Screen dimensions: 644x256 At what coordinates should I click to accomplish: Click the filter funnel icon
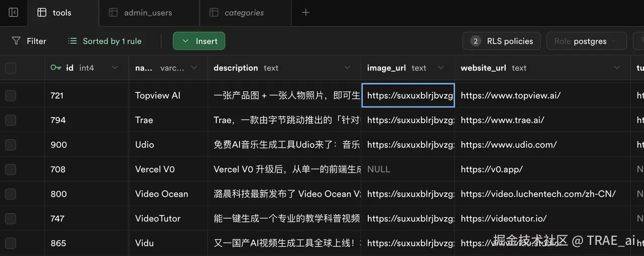[16, 41]
